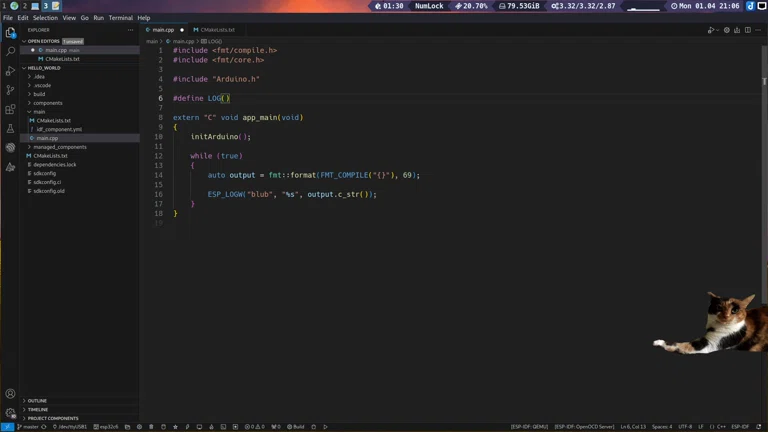Click the Manage gear icon
This screenshot has height=432, width=768.
[x=11, y=413]
